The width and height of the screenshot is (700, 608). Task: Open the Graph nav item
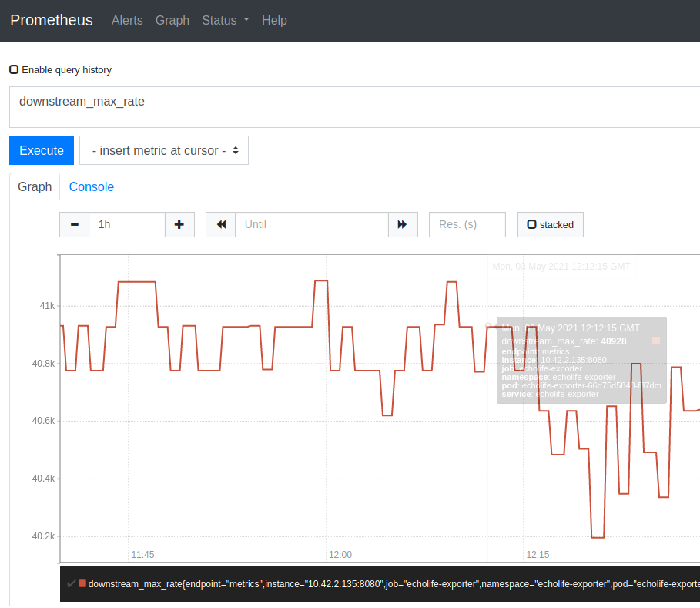click(x=172, y=20)
